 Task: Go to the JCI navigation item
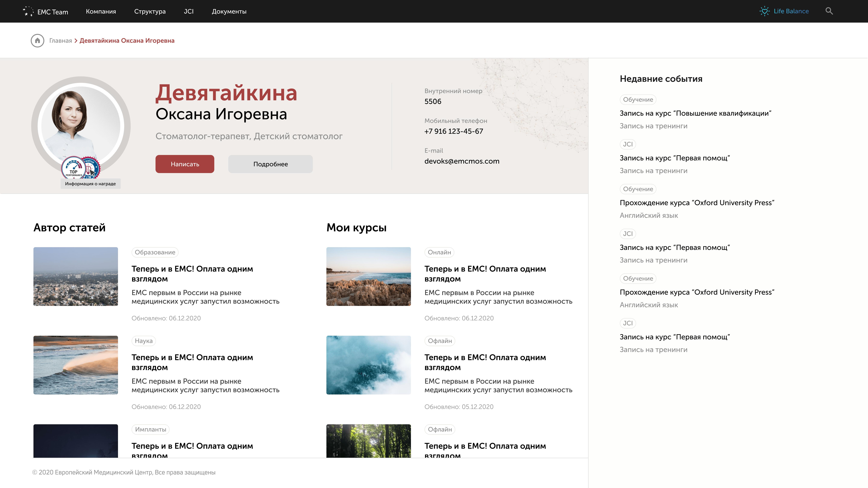tap(188, 11)
